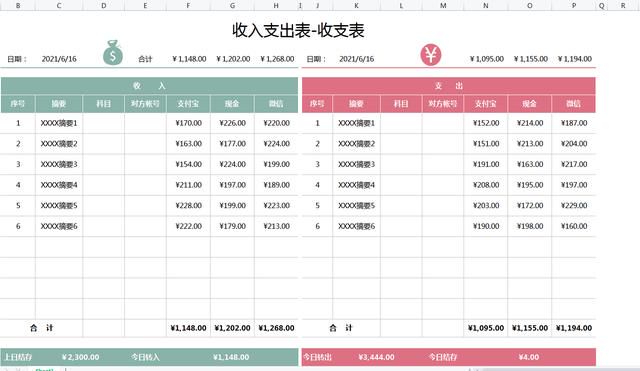Image resolution: width=640 pixels, height=371 pixels.
Task: Select expense cell ¥204.00
Action: [x=574, y=144]
